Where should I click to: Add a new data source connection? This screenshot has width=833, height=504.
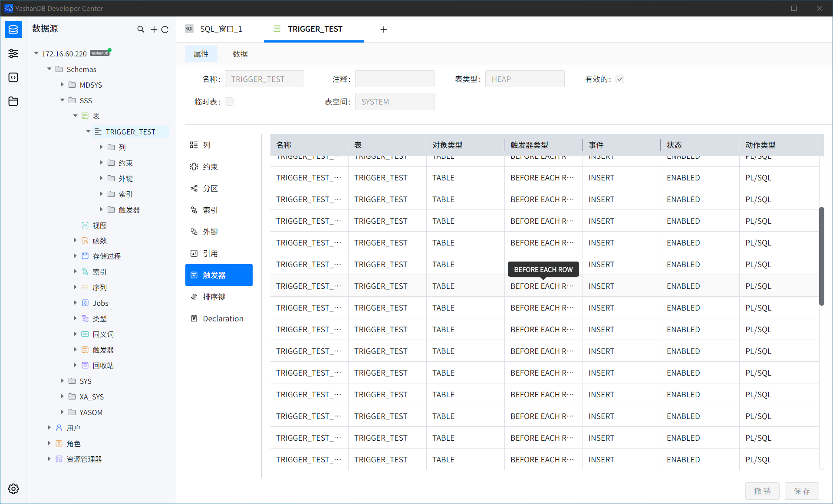tap(153, 29)
